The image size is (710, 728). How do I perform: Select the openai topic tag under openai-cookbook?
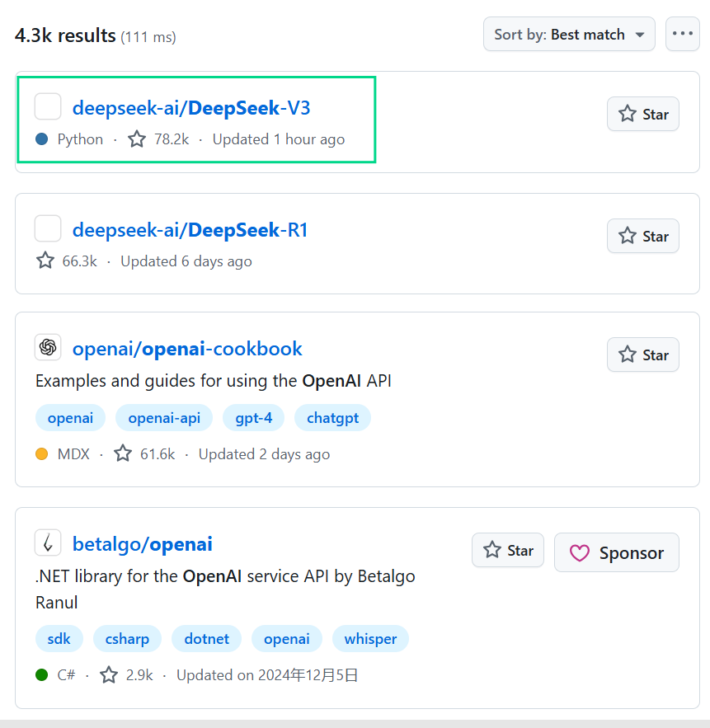click(x=70, y=418)
